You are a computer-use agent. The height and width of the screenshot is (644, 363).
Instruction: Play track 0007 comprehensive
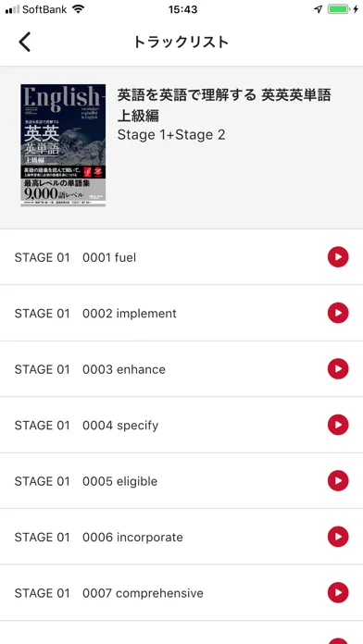point(338,593)
